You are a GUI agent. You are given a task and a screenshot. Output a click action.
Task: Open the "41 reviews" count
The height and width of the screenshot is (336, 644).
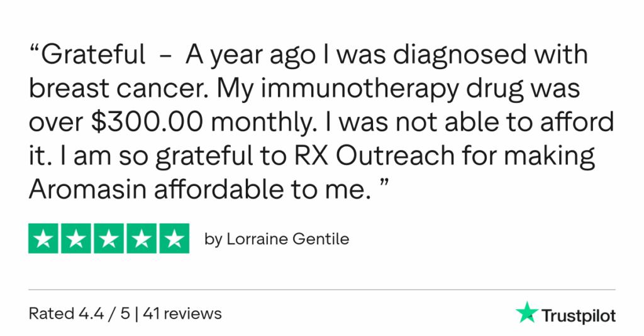coord(182,313)
